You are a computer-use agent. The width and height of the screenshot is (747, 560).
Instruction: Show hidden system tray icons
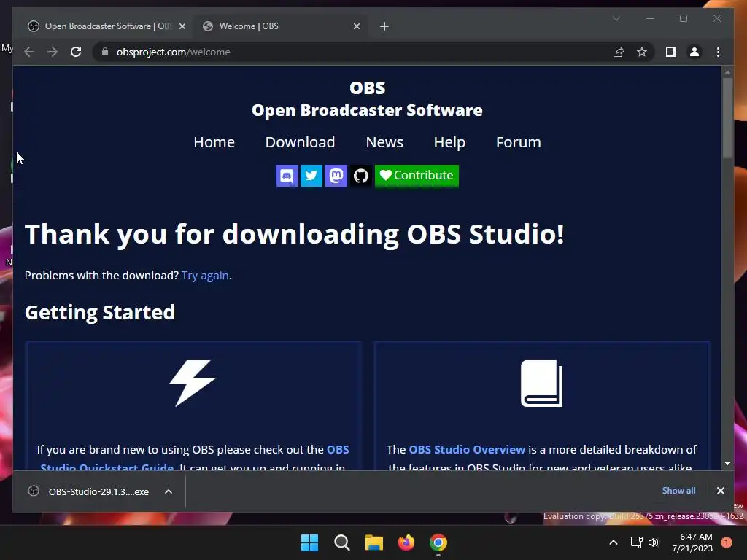tap(614, 542)
